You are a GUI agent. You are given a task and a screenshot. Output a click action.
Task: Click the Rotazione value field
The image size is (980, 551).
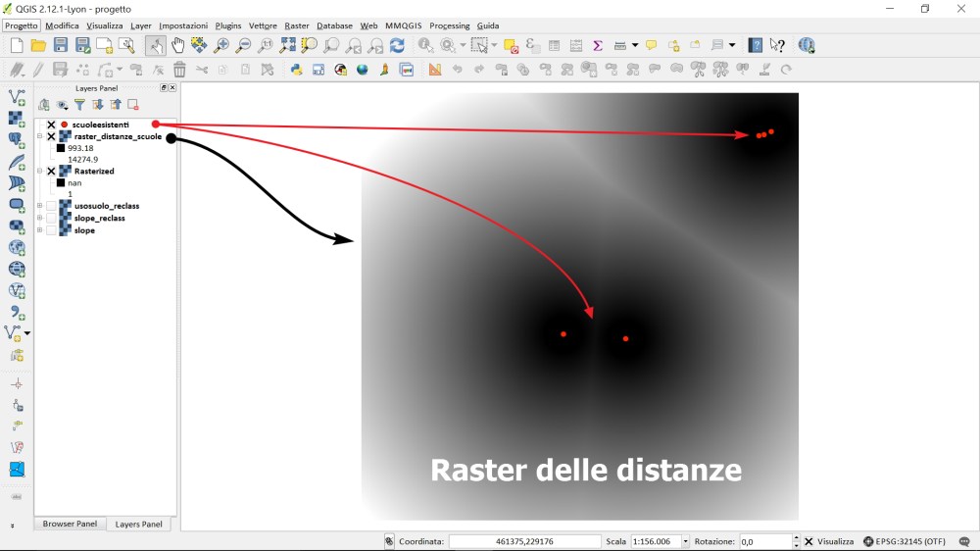click(765, 541)
